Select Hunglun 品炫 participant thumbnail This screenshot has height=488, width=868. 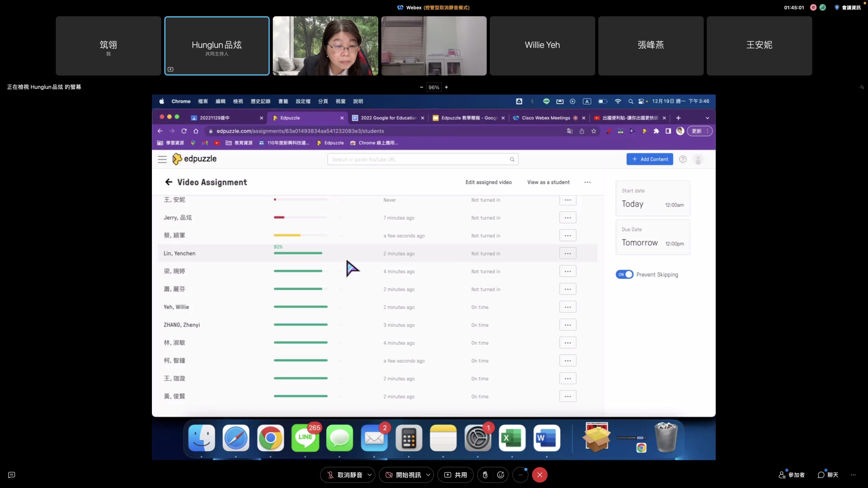click(x=217, y=46)
